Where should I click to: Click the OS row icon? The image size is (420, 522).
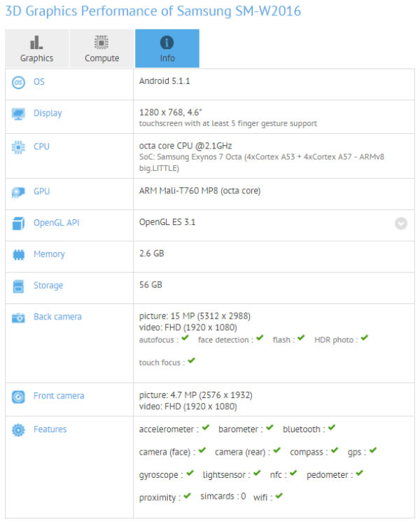click(x=18, y=82)
